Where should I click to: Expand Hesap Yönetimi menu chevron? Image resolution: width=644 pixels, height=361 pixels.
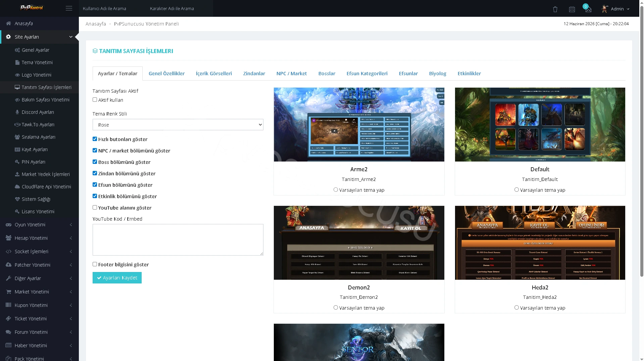pyautogui.click(x=71, y=238)
